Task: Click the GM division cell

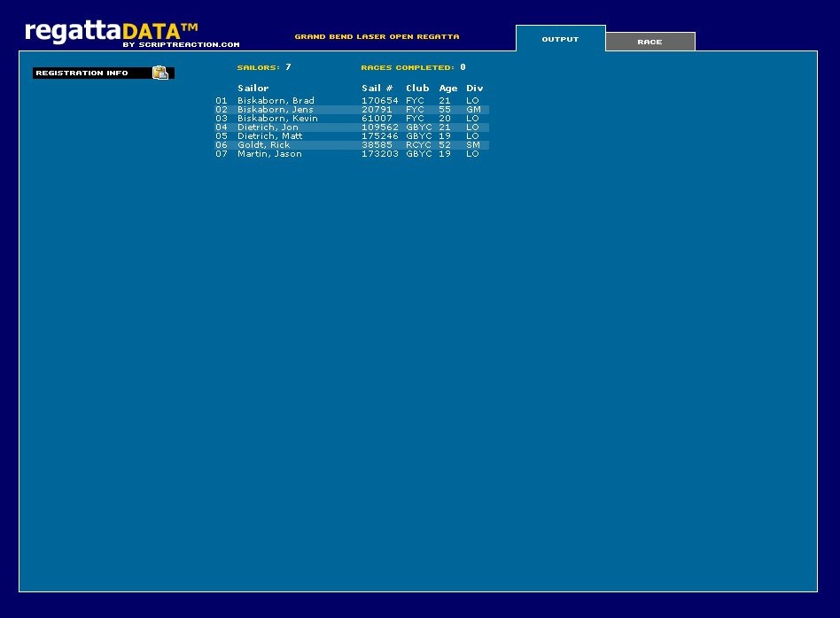Action: pyautogui.click(x=473, y=109)
